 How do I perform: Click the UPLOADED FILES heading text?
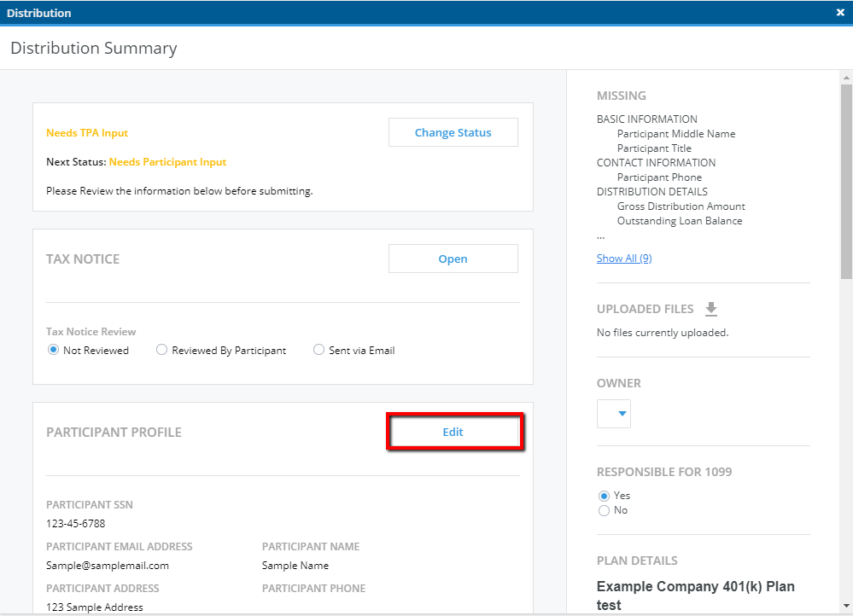point(646,309)
